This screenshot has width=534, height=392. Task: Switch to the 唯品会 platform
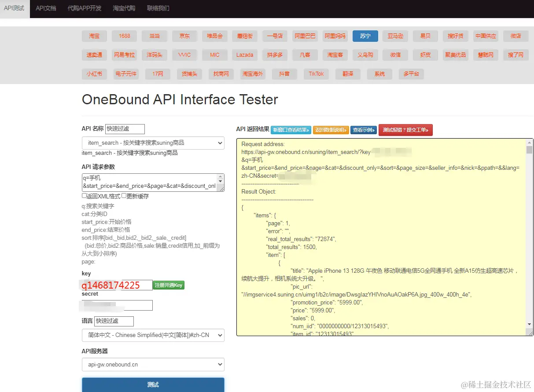[215, 36]
